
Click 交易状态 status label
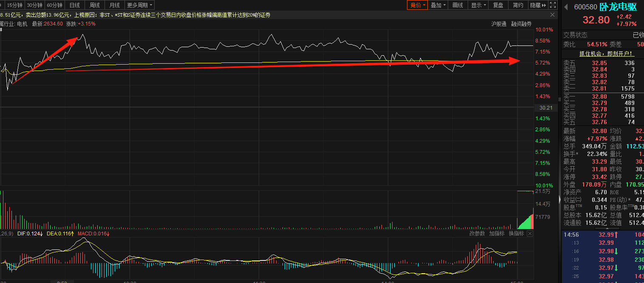pyautogui.click(x=576, y=35)
